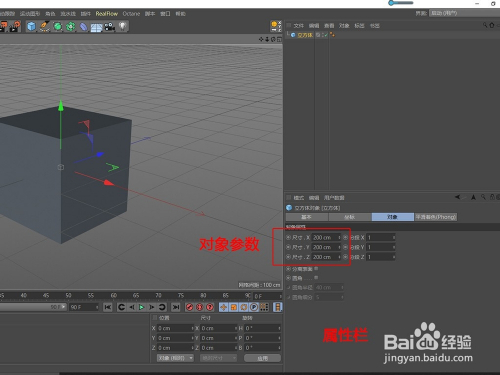The height and width of the screenshot is (375, 500).
Task: Go to next keyframe button
Action: [162, 307]
